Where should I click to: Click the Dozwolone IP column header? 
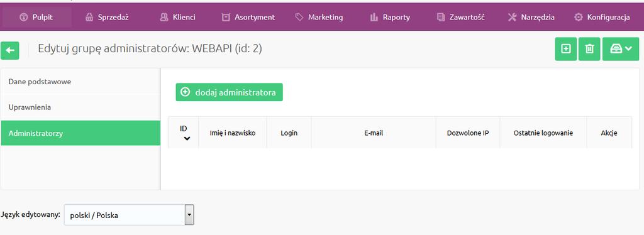coord(468,133)
